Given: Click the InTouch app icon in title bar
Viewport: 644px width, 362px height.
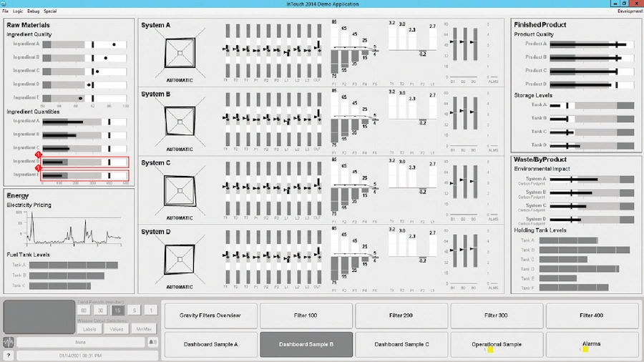Looking at the screenshot, I should click(x=4, y=4).
